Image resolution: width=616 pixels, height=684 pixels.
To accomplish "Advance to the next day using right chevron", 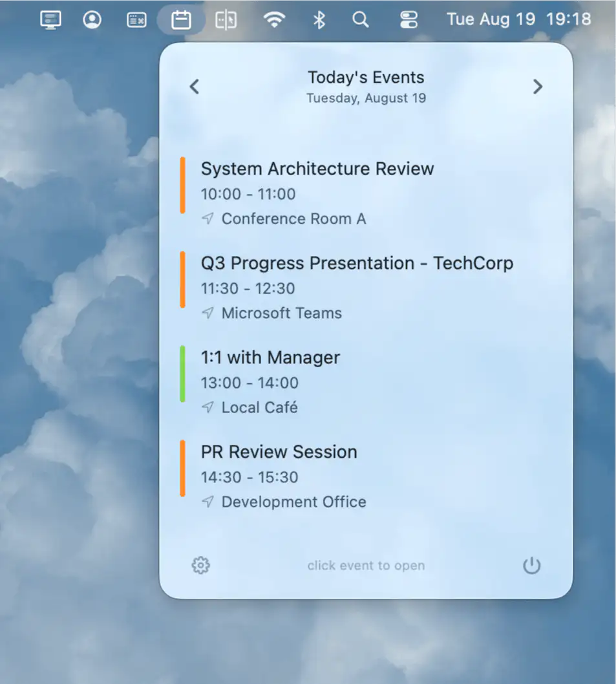I will 538,86.
